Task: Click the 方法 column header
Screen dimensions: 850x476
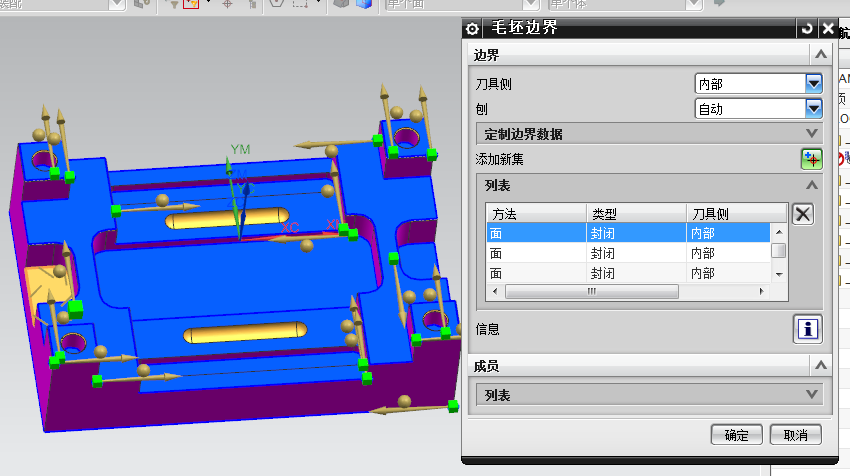Action: coord(536,214)
